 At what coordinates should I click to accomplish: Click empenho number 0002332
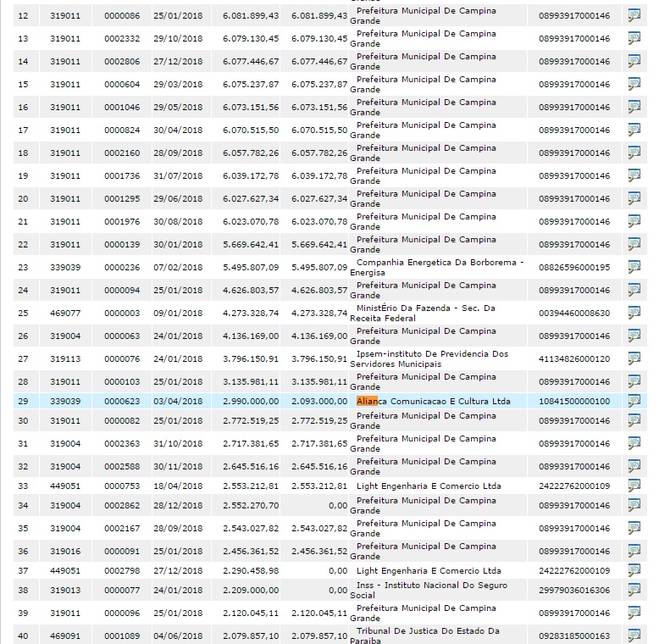point(122,38)
